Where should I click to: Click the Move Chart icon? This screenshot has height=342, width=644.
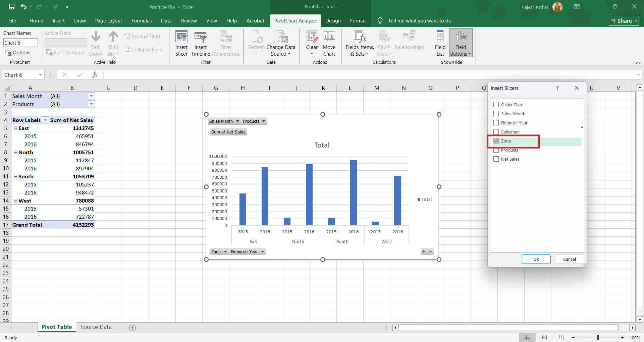329,43
